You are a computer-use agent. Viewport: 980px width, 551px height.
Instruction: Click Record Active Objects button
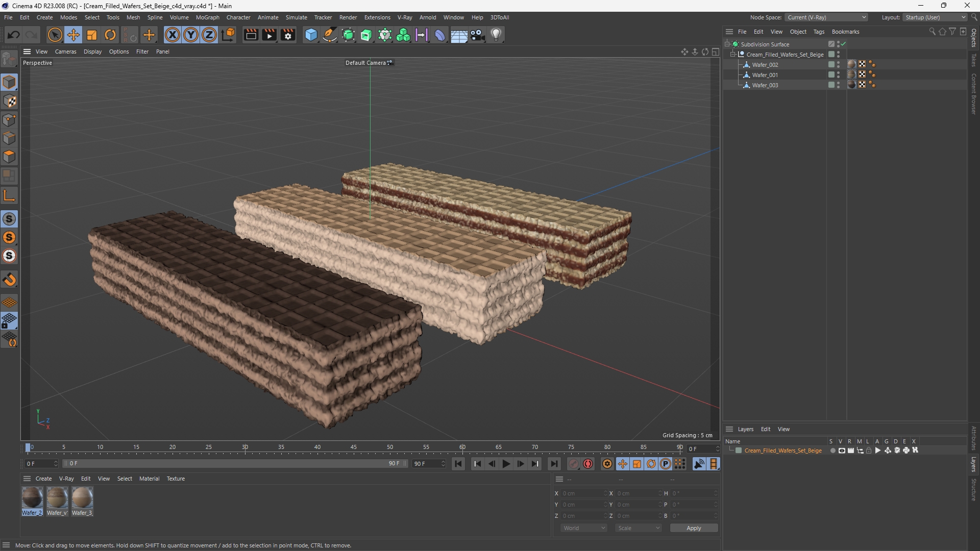(574, 464)
